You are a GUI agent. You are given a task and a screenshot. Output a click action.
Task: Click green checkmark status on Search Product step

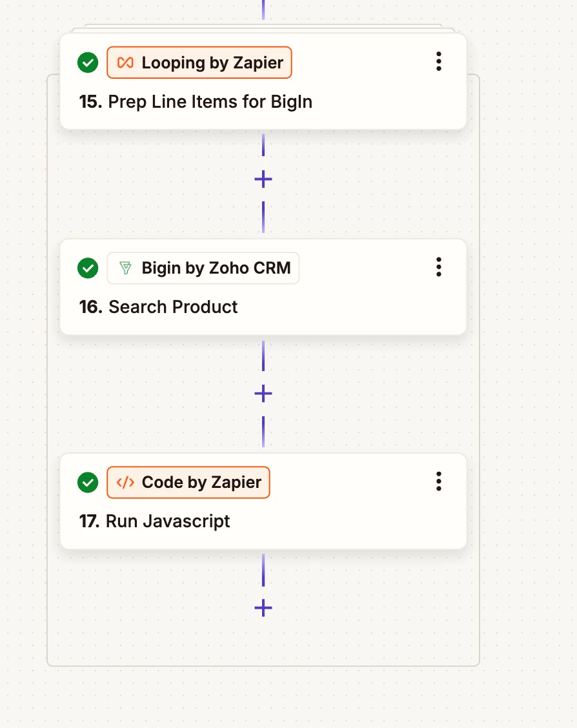88,268
